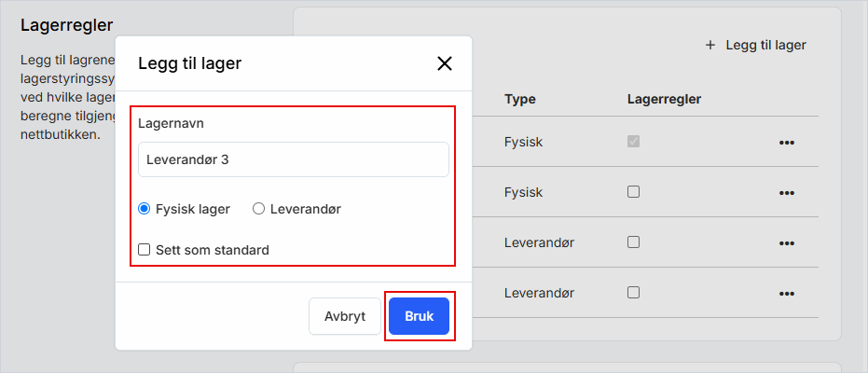Viewport: 868px width, 373px height.
Task: Click the Type column header
Action: 520,99
